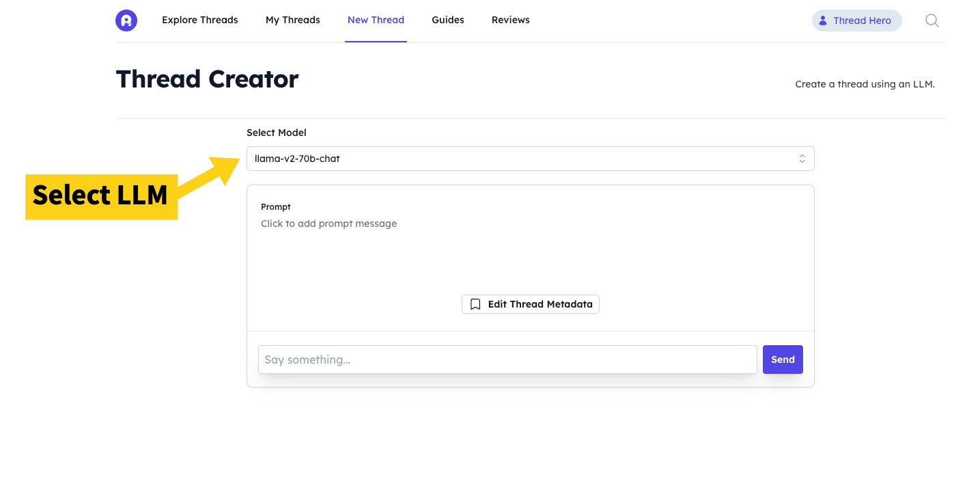Screen dimensions: 980x488
Task: Click the user avatar icon in Thread Hero
Action: [x=823, y=21]
